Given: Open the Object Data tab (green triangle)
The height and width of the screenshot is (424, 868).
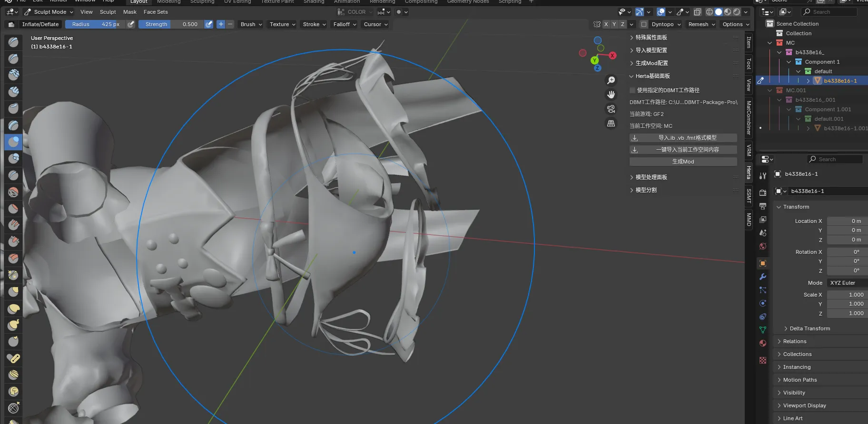Looking at the screenshot, I should (x=763, y=329).
